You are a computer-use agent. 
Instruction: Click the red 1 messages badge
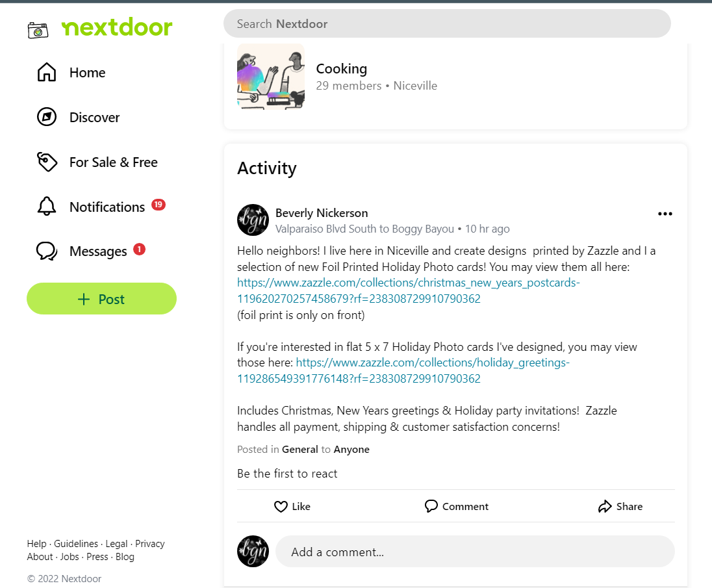(x=139, y=249)
